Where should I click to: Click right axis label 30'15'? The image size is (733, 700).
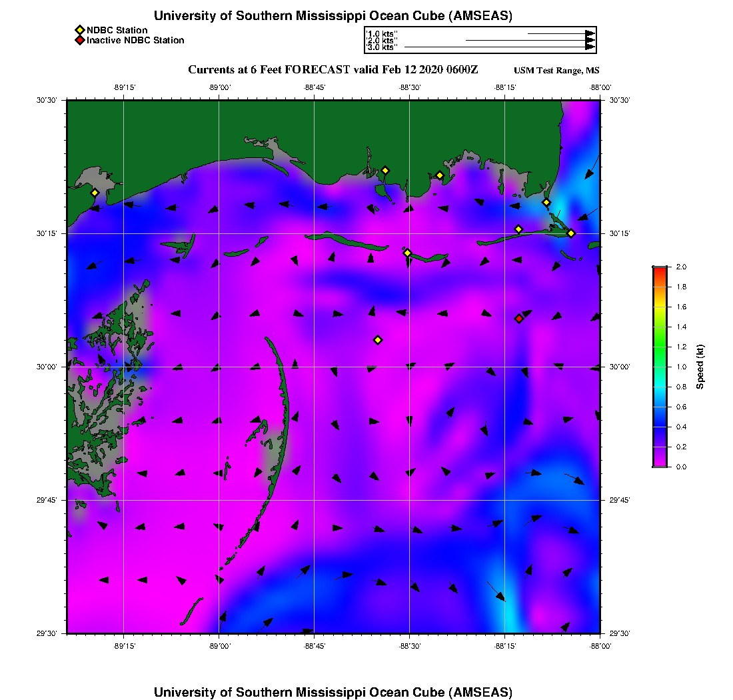tap(620, 233)
